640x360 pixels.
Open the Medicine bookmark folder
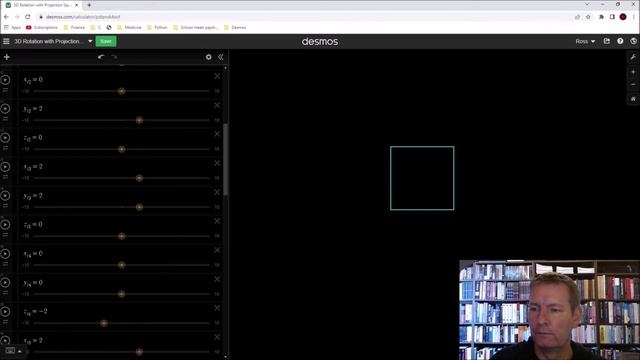click(x=129, y=27)
